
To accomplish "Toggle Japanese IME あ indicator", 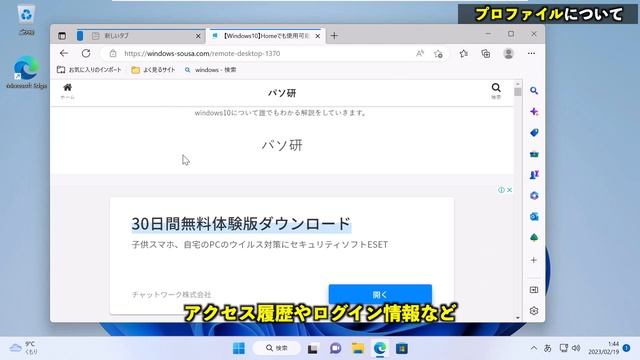I will point(547,348).
